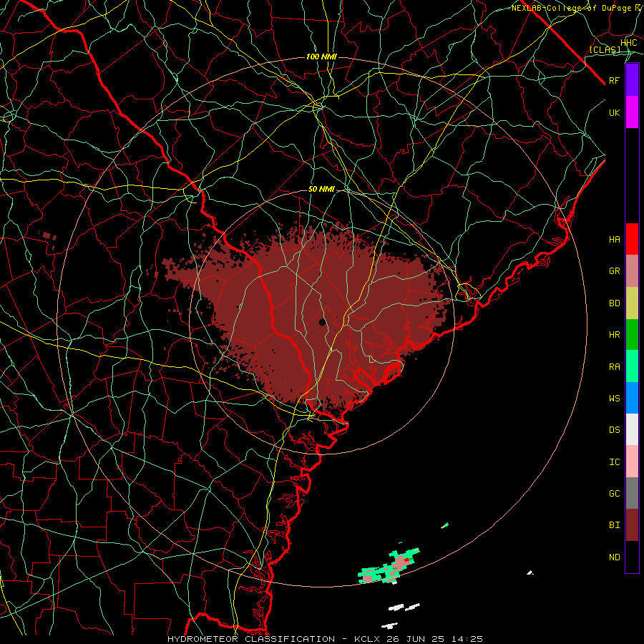Click the WS legend label
644x644 pixels.
coord(615,399)
